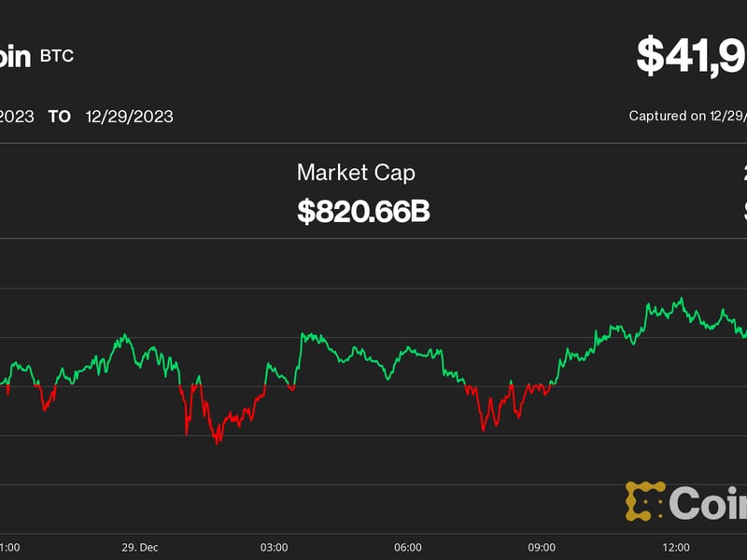The image size is (747, 560).
Task: Click the green spike just after 03:00
Action: coord(302,334)
